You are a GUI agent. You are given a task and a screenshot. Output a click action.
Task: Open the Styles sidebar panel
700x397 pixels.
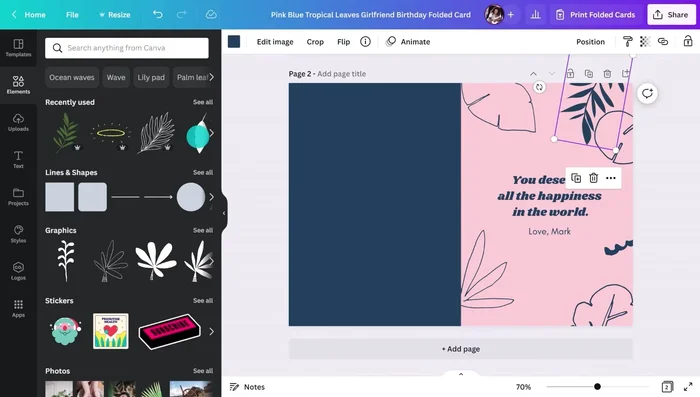click(18, 234)
